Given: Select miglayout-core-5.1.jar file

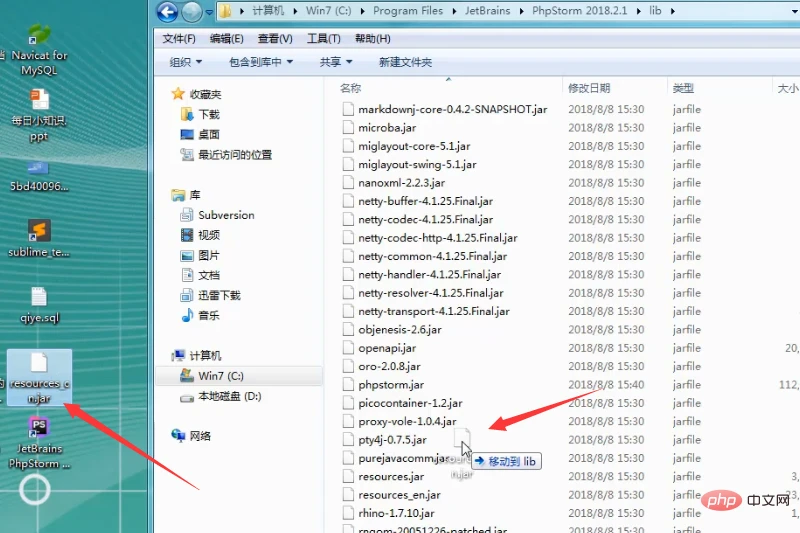Looking at the screenshot, I should pos(407,146).
